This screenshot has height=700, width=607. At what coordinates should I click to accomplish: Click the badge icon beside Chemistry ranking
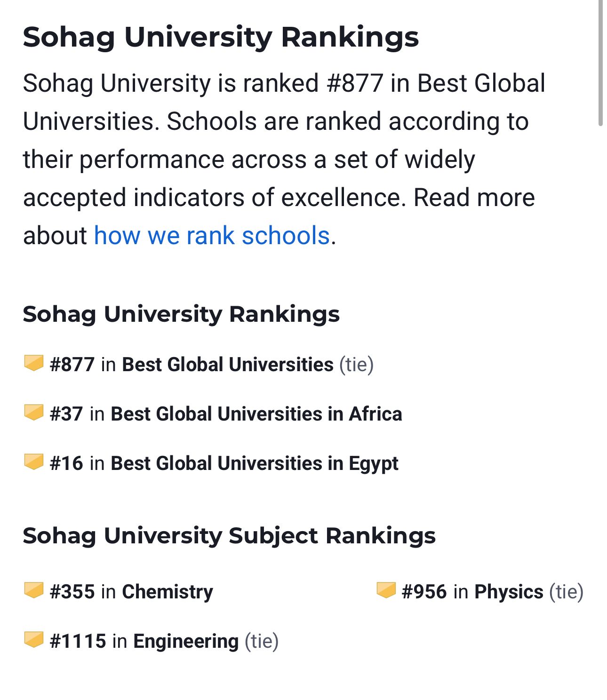pos(33,590)
